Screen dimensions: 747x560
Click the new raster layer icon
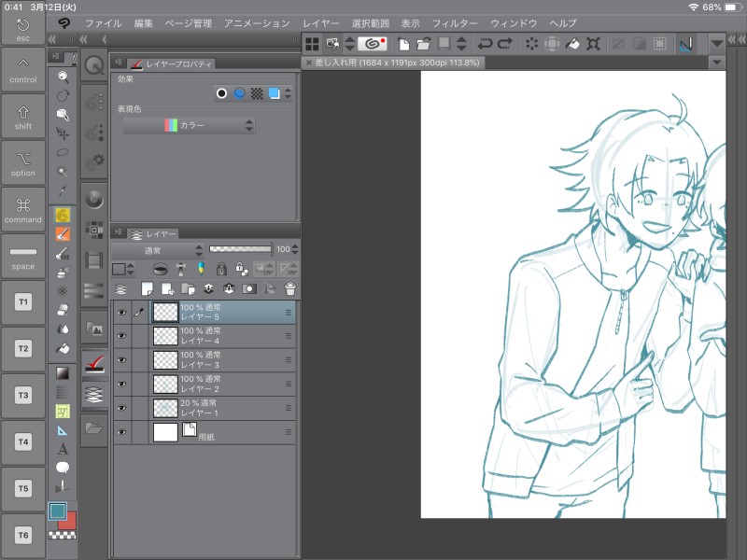tap(147, 289)
